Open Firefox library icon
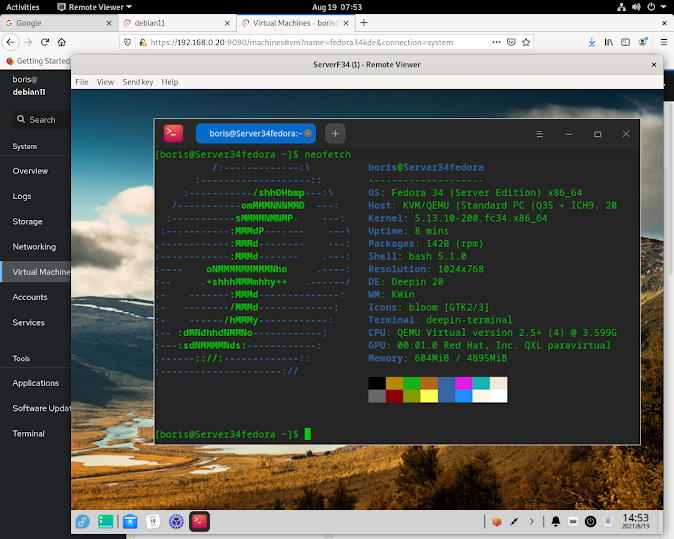This screenshot has height=539, width=674. (609, 42)
